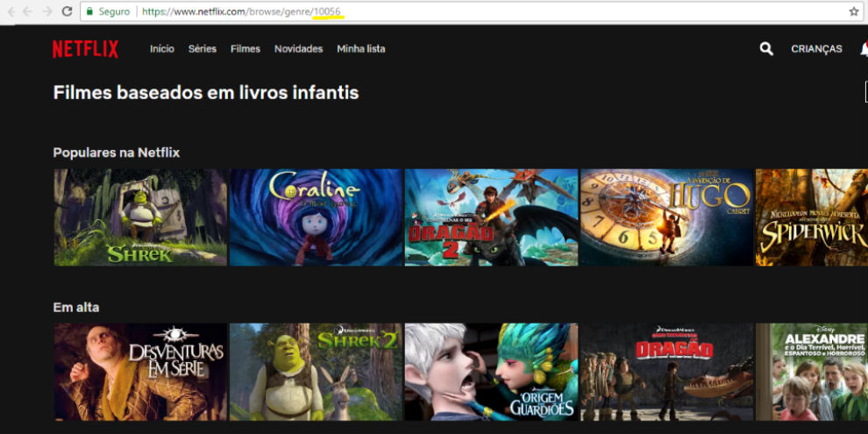868x434 pixels.
Task: Bookmark page with the star icon
Action: point(854,11)
